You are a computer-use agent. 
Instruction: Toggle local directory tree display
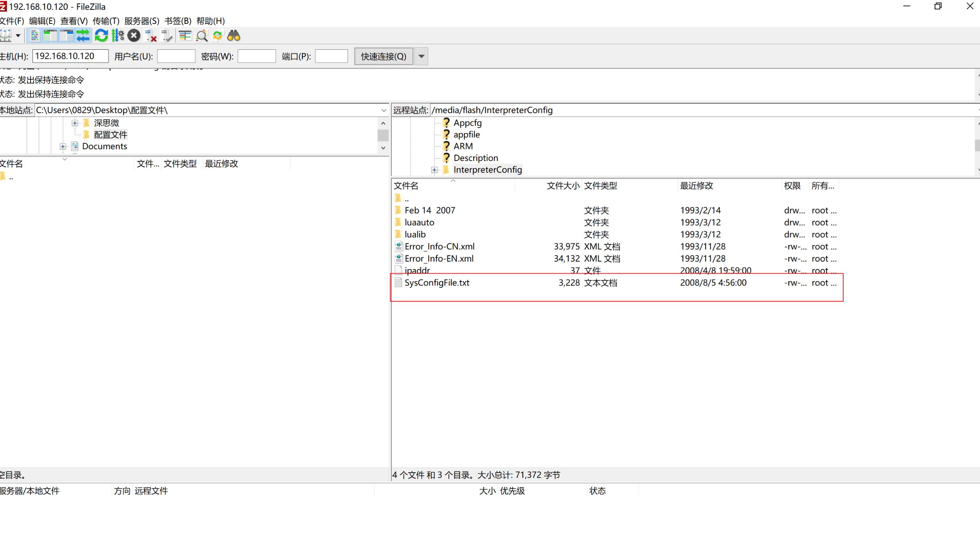click(x=50, y=36)
